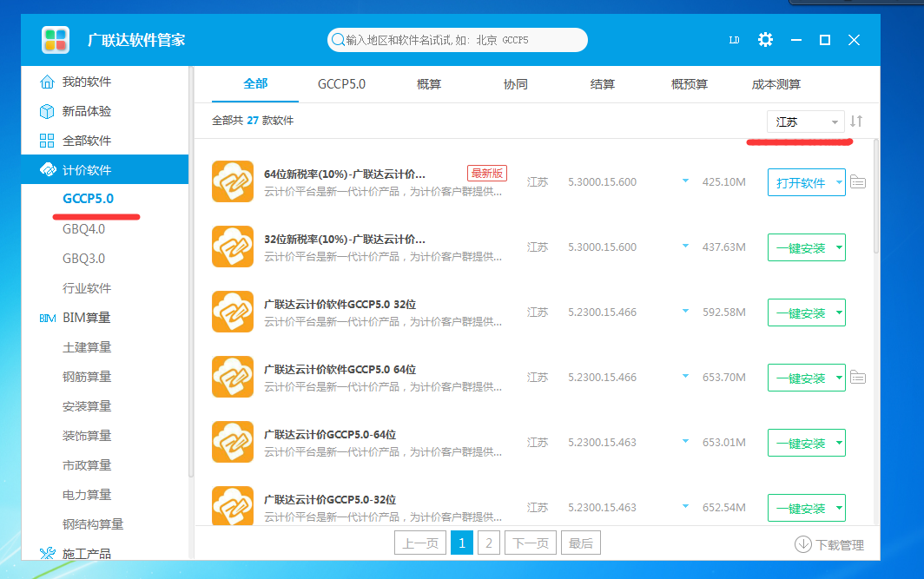924x579 pixels.
Task: Click the LD icon in title bar
Action: pos(735,40)
